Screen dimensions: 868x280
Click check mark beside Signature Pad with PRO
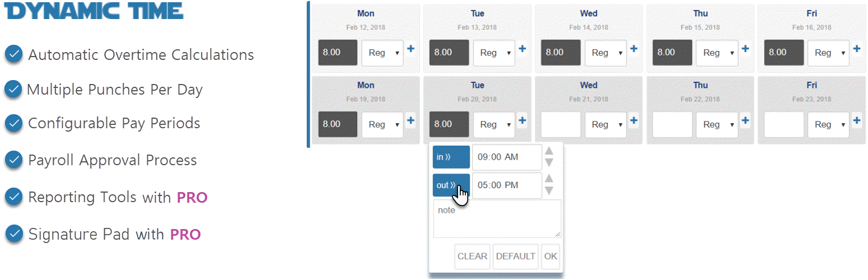(x=14, y=234)
